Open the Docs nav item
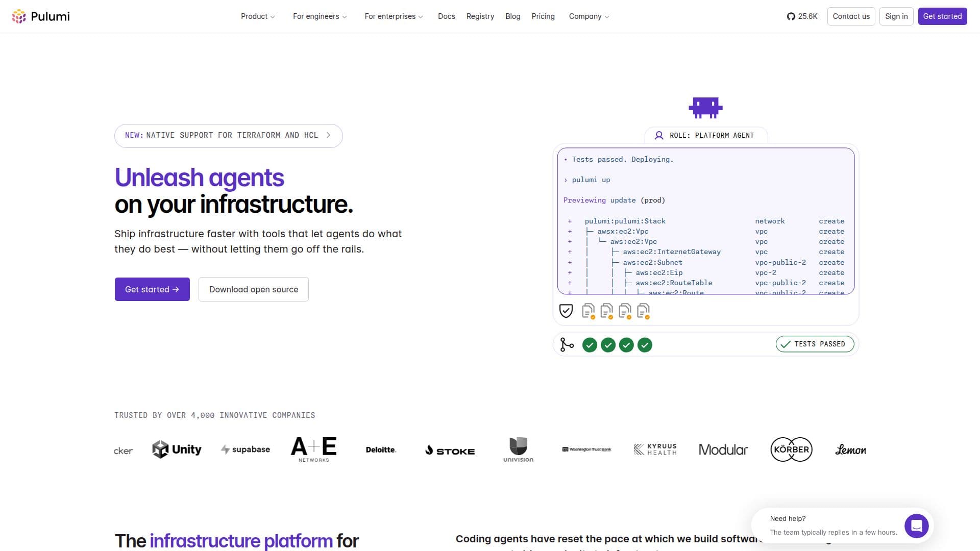Viewport: 980px width, 551px height. (446, 16)
